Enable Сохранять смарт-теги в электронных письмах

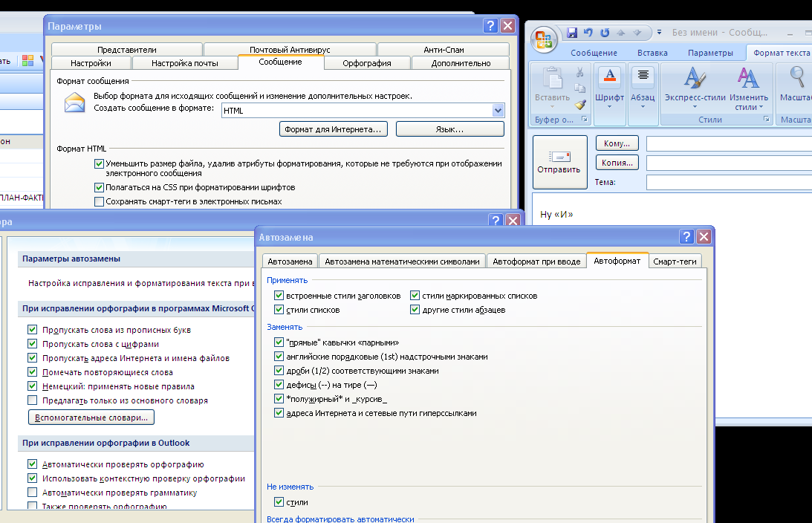(x=100, y=201)
